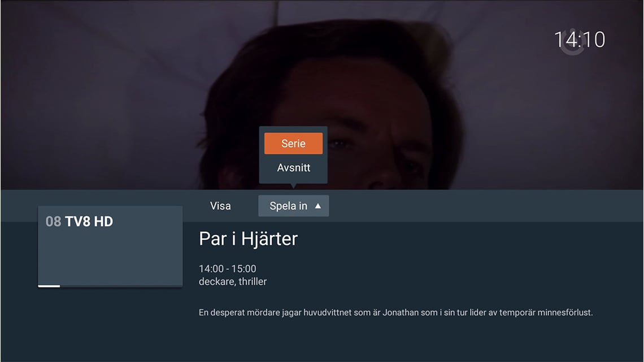This screenshot has height=362, width=644.
Task: Open the Par i Hjärter program title
Action: pyautogui.click(x=248, y=239)
